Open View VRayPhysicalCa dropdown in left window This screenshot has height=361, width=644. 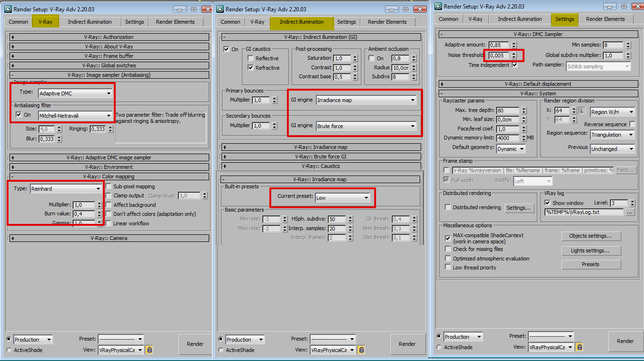click(120, 350)
